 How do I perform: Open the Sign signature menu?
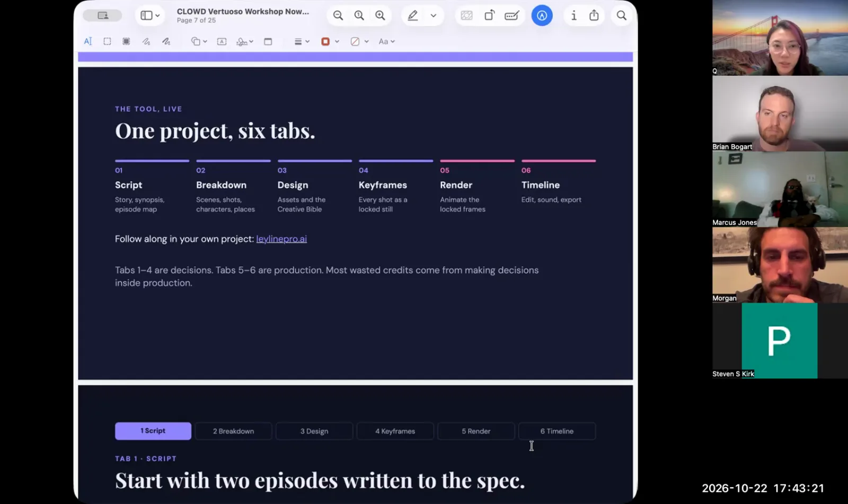coord(244,41)
